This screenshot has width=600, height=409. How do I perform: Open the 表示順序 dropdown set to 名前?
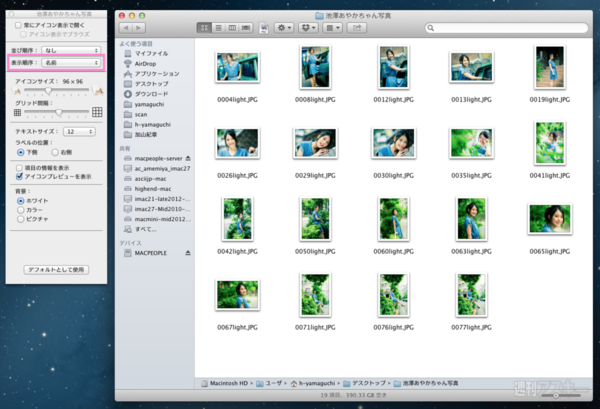coord(71,63)
